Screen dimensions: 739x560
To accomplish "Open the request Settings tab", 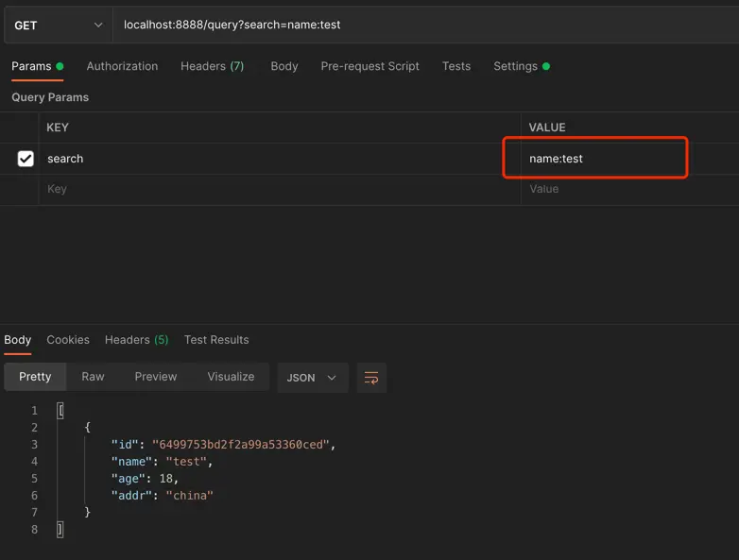I will click(x=515, y=66).
